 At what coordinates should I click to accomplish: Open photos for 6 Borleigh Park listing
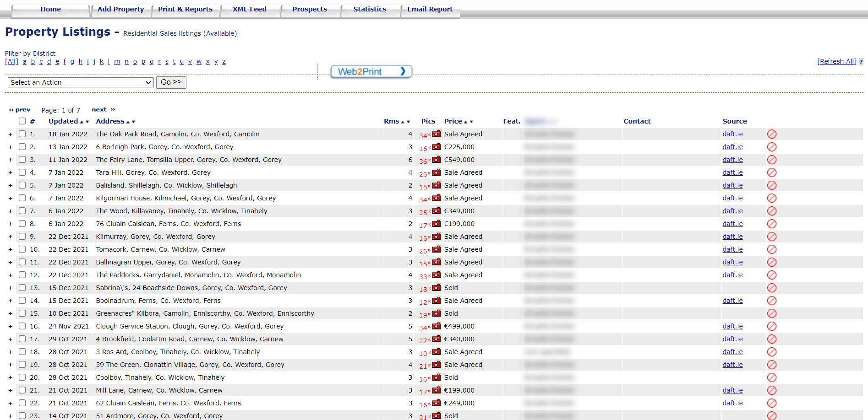(437, 147)
